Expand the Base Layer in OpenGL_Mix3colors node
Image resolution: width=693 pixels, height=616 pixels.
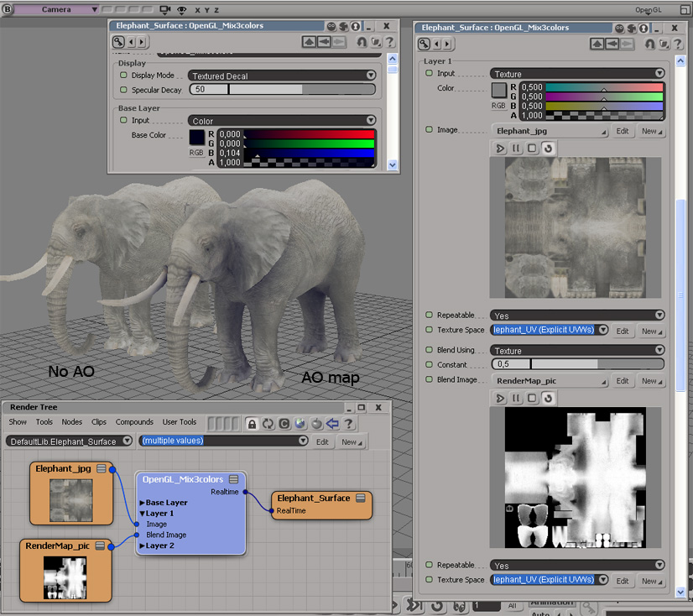(143, 503)
